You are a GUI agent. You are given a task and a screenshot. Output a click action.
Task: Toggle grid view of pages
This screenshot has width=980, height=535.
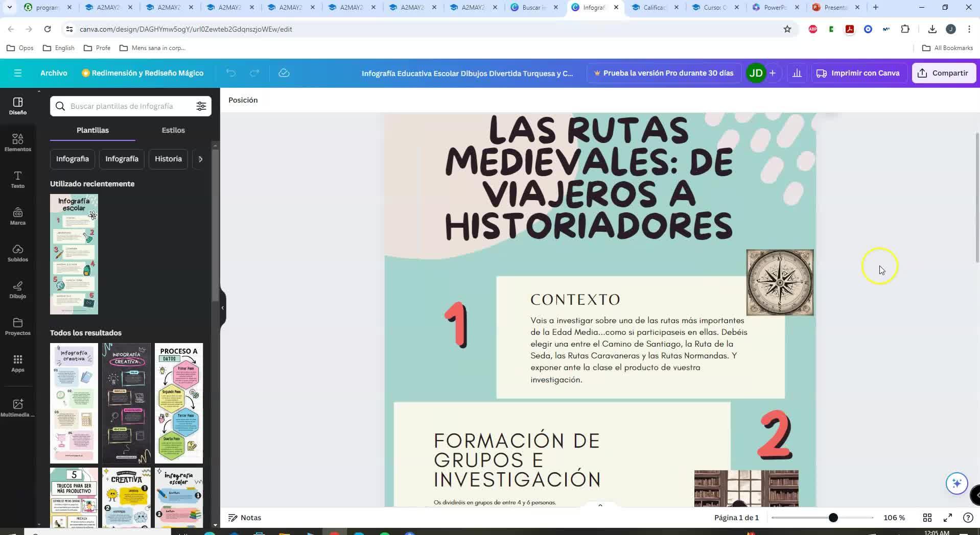927,518
